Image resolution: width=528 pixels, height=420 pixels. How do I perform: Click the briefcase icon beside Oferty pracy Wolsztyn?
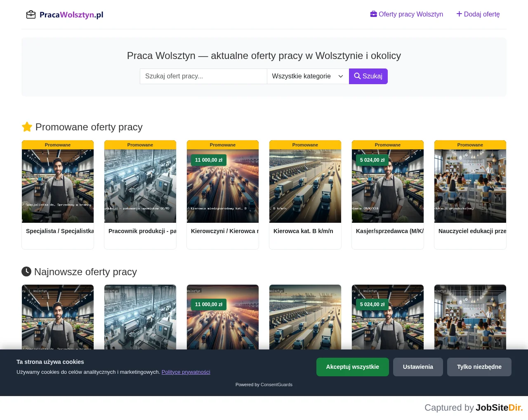374,14
